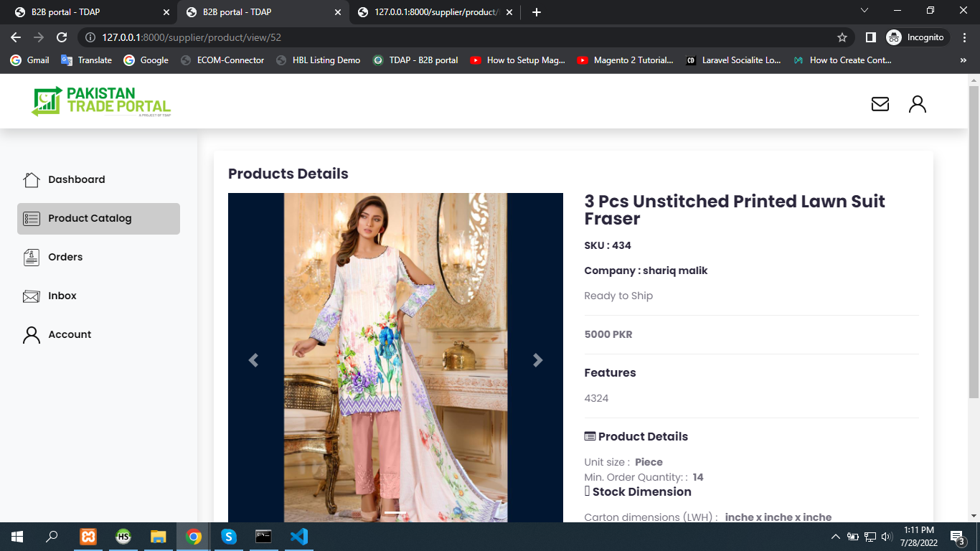Open the Orders sidebar icon
Viewport: 980px width, 551px height.
click(30, 257)
